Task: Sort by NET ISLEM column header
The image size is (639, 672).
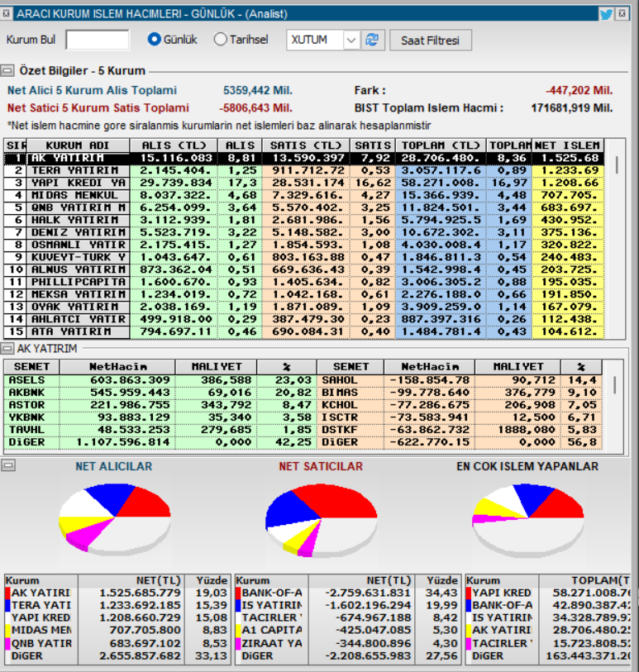Action: pyautogui.click(x=567, y=145)
